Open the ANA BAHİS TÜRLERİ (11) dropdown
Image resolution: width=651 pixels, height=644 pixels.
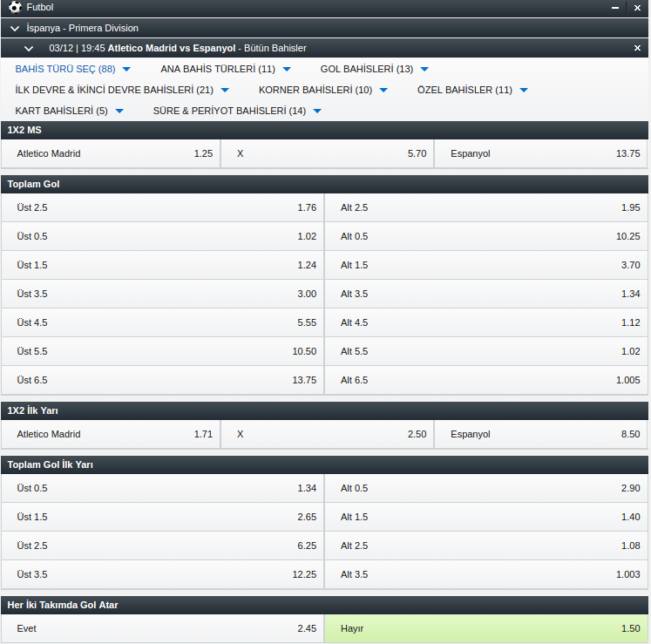(x=226, y=69)
